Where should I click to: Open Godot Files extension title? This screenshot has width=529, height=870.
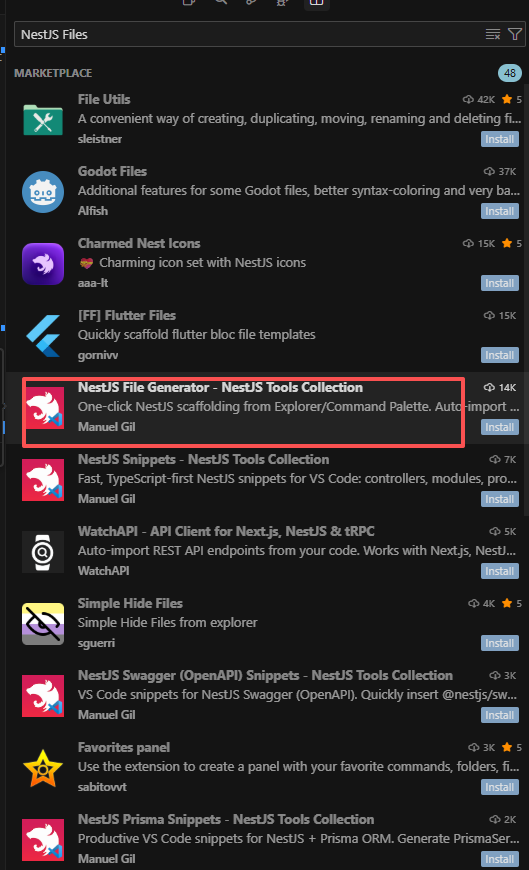click(112, 171)
